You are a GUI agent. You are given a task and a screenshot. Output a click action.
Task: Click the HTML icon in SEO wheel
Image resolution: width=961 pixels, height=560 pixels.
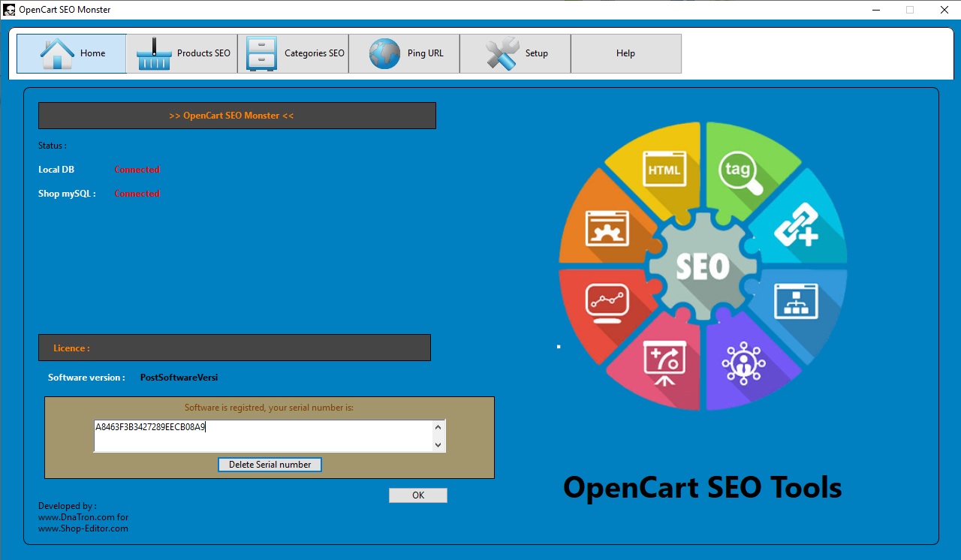tap(664, 169)
